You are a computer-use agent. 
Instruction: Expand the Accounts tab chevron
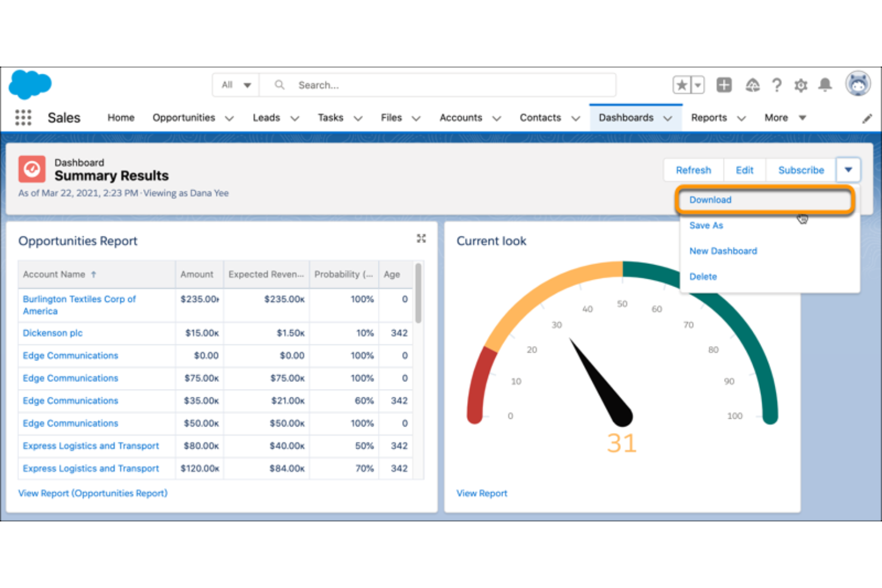(x=496, y=118)
